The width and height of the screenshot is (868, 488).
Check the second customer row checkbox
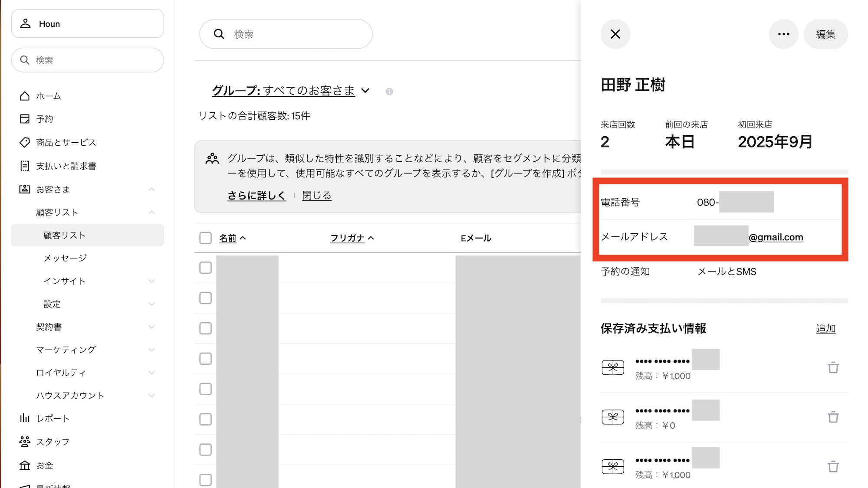pos(205,298)
